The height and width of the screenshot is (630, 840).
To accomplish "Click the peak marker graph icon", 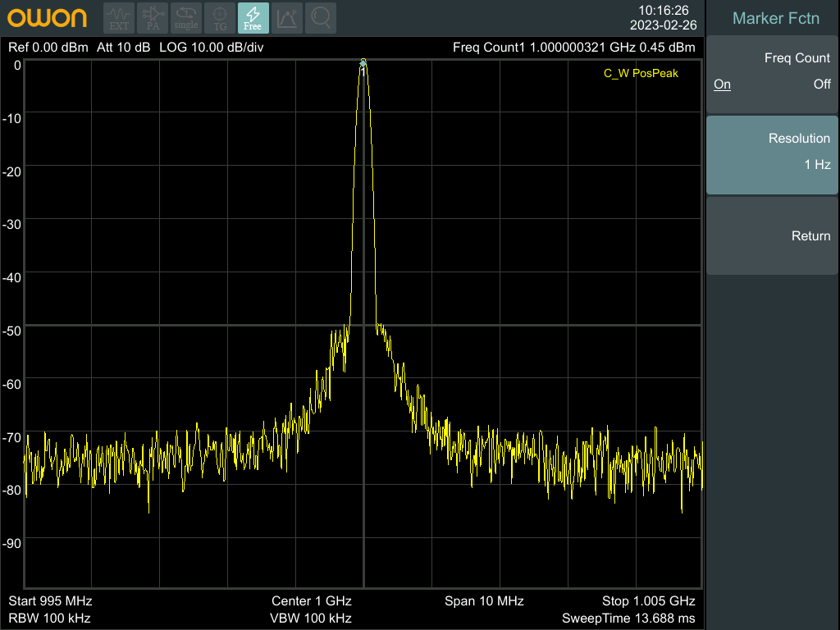I will coord(287,18).
